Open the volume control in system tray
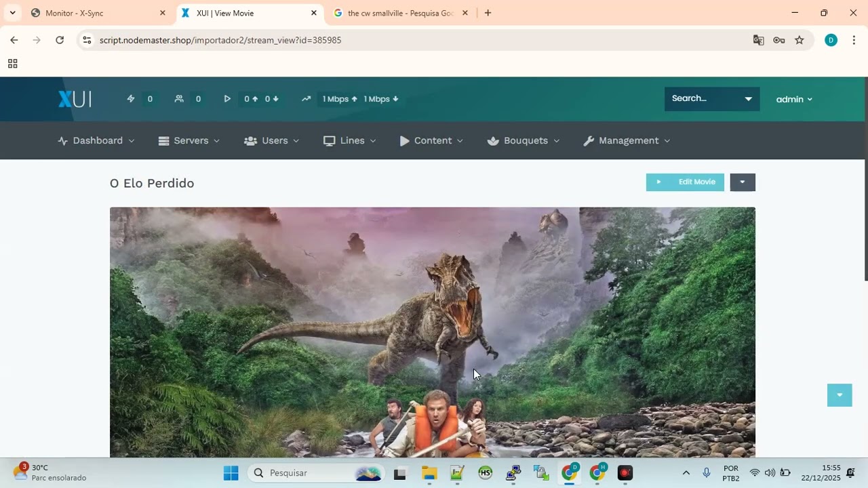868x488 pixels. coord(770,473)
